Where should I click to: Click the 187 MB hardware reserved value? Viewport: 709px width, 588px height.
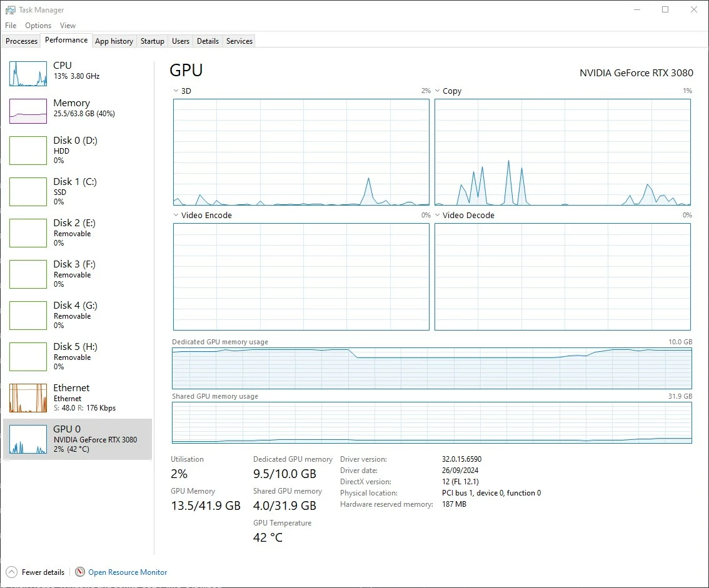click(x=454, y=504)
